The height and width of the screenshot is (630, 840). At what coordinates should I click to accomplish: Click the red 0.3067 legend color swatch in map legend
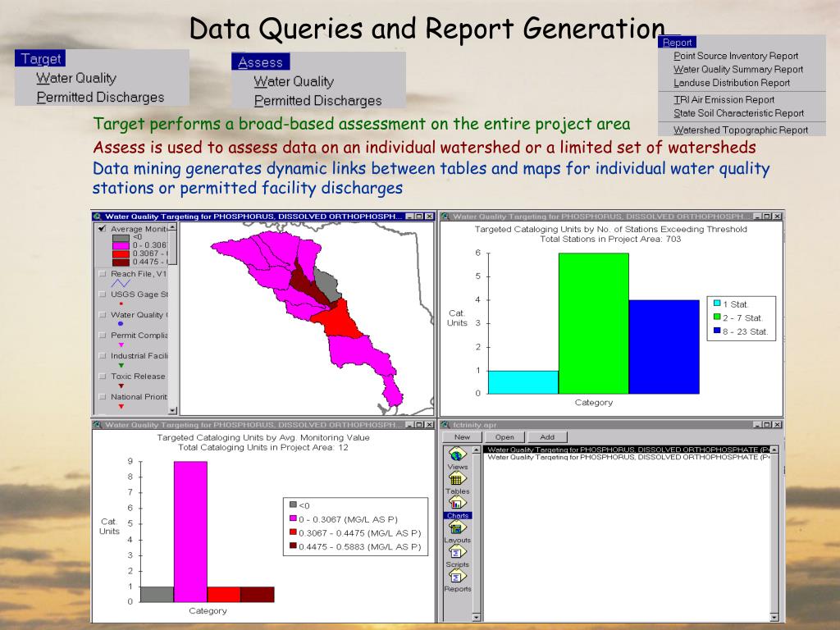121,253
